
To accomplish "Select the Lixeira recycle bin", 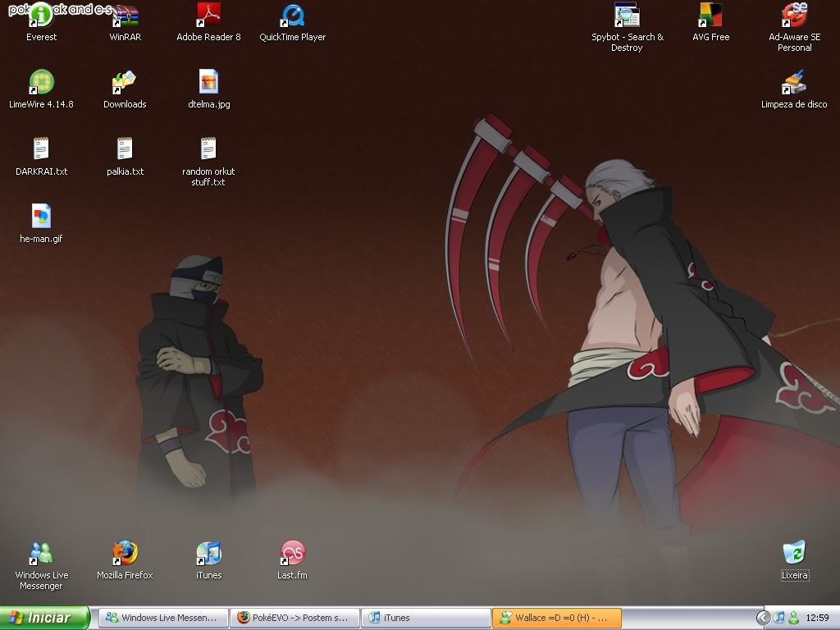I will [794, 554].
